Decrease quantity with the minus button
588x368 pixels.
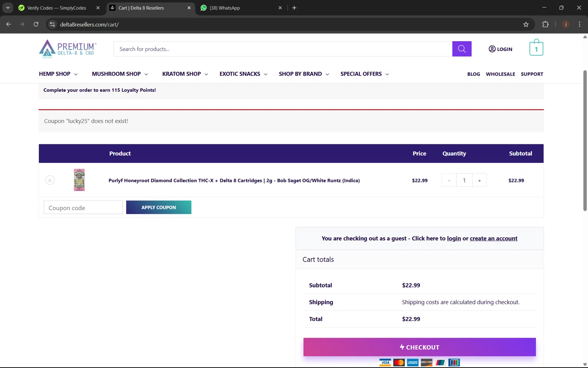point(449,180)
